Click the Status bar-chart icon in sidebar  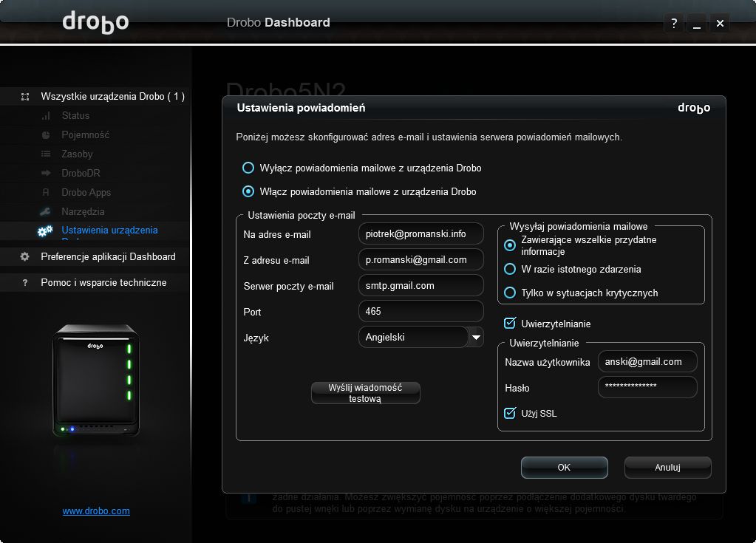46,116
